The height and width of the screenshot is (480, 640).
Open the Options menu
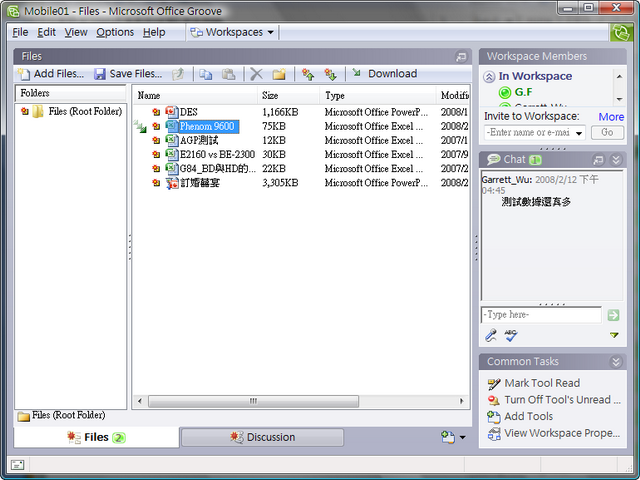[x=115, y=32]
